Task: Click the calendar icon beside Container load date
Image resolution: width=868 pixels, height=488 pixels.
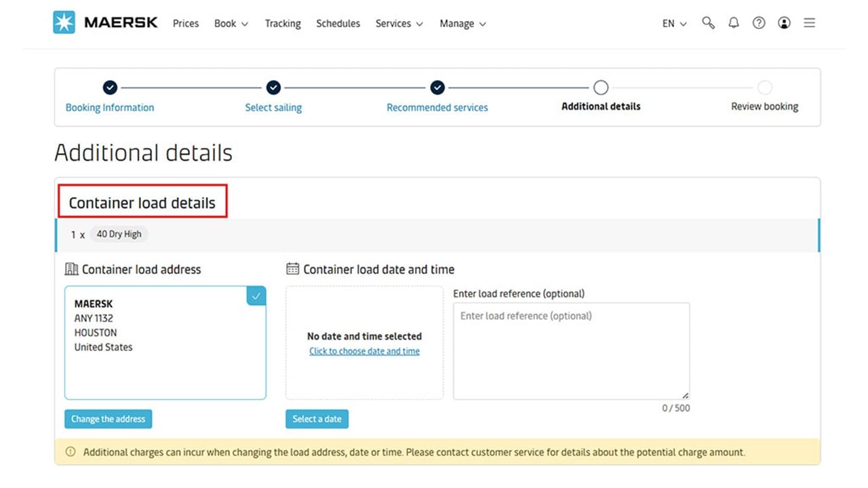Action: click(x=292, y=268)
